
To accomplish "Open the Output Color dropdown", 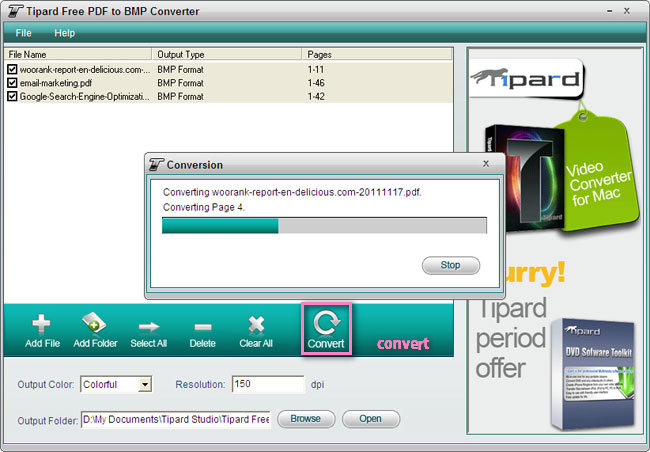I will [x=145, y=384].
